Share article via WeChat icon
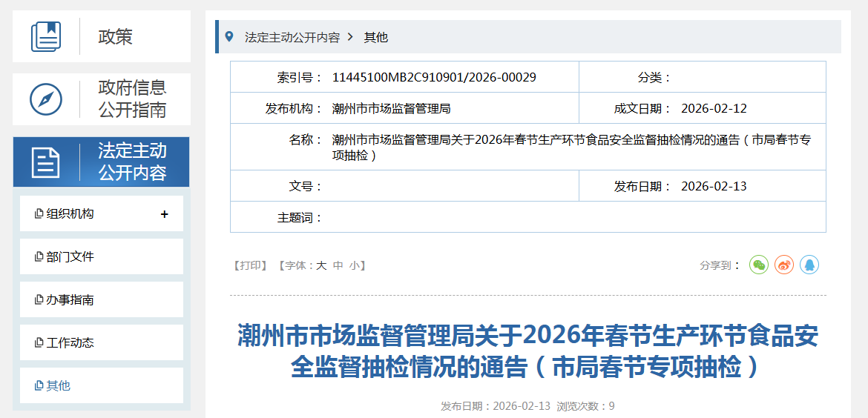868x418 pixels. coord(758,265)
